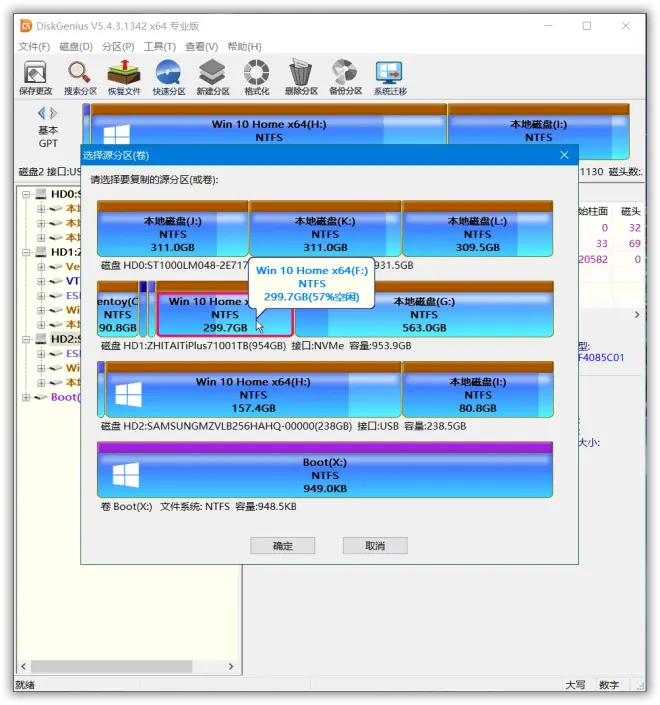Click the right arrow of tree horizontal scrollbar
The image size is (660, 705).
[231, 666]
